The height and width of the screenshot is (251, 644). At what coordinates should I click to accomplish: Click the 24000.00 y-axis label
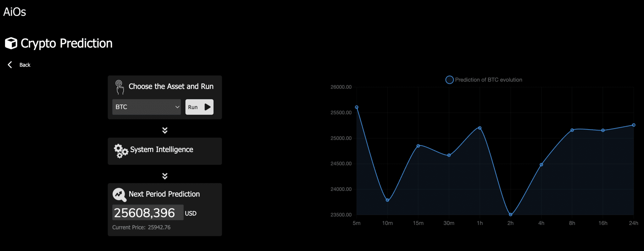coord(341,189)
